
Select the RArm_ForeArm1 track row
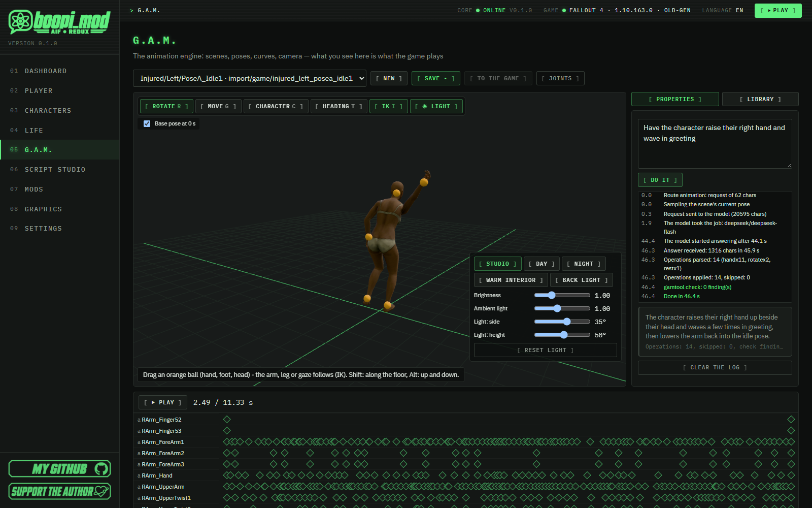click(465, 442)
